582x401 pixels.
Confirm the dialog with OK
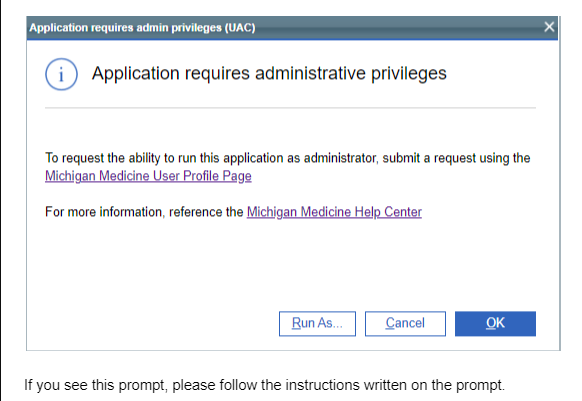click(495, 324)
